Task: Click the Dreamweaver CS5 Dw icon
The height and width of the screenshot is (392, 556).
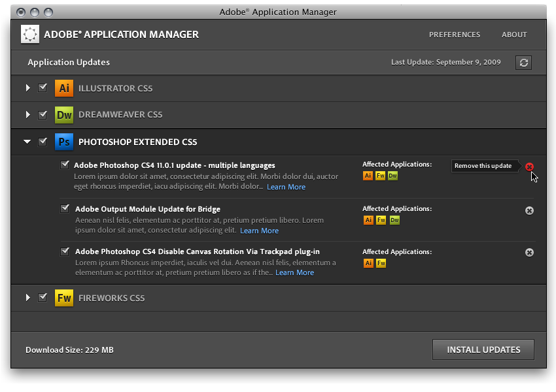Action: click(x=63, y=115)
